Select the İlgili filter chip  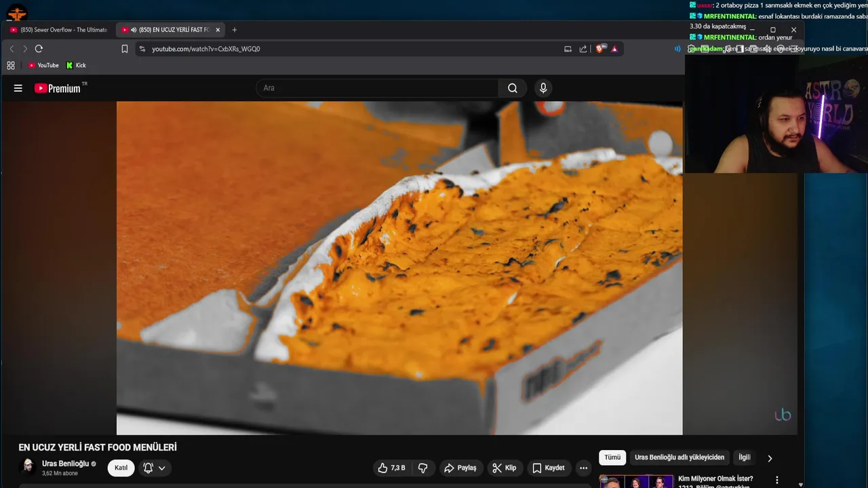pos(745,457)
